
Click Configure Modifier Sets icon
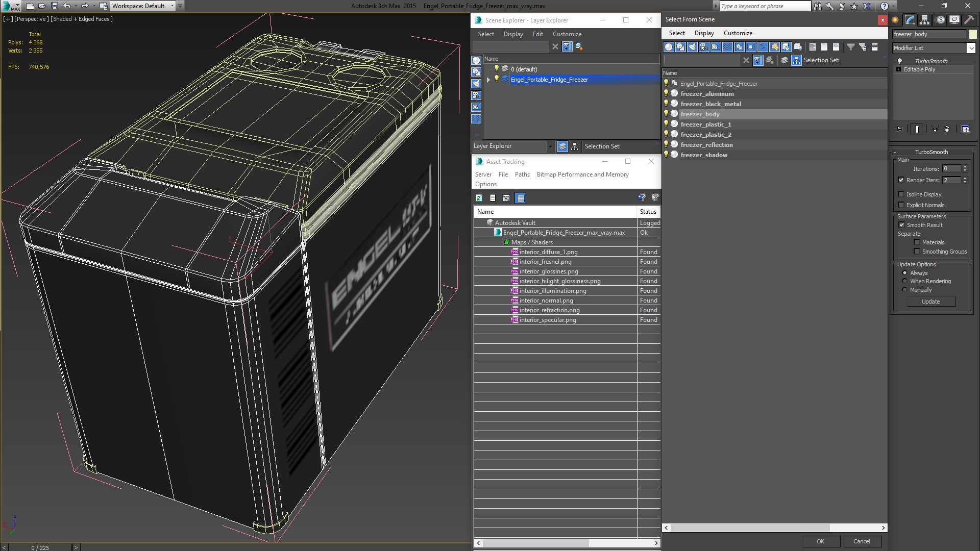coord(965,129)
